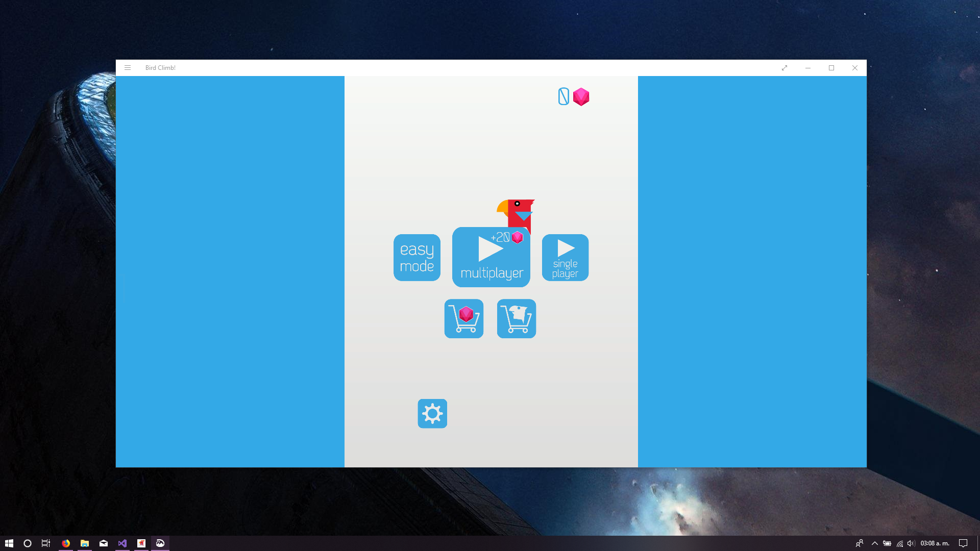The height and width of the screenshot is (551, 980).
Task: Select easy mode
Action: coord(416,258)
